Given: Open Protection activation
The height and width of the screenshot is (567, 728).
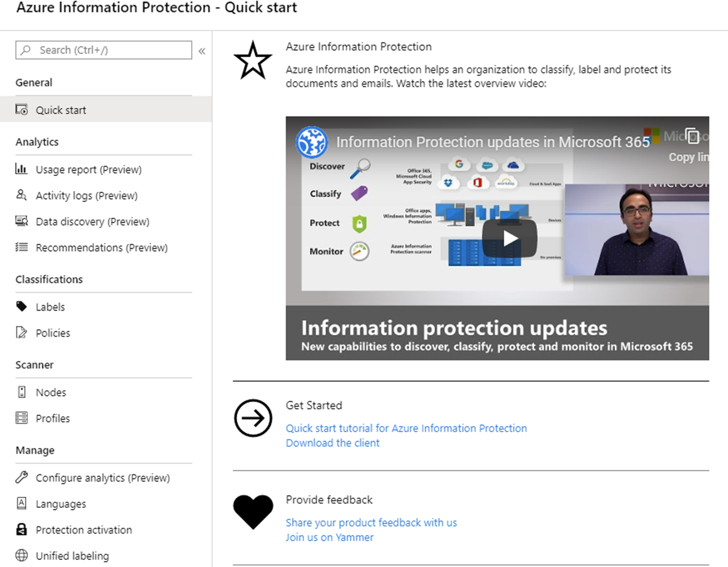Looking at the screenshot, I should click(84, 530).
